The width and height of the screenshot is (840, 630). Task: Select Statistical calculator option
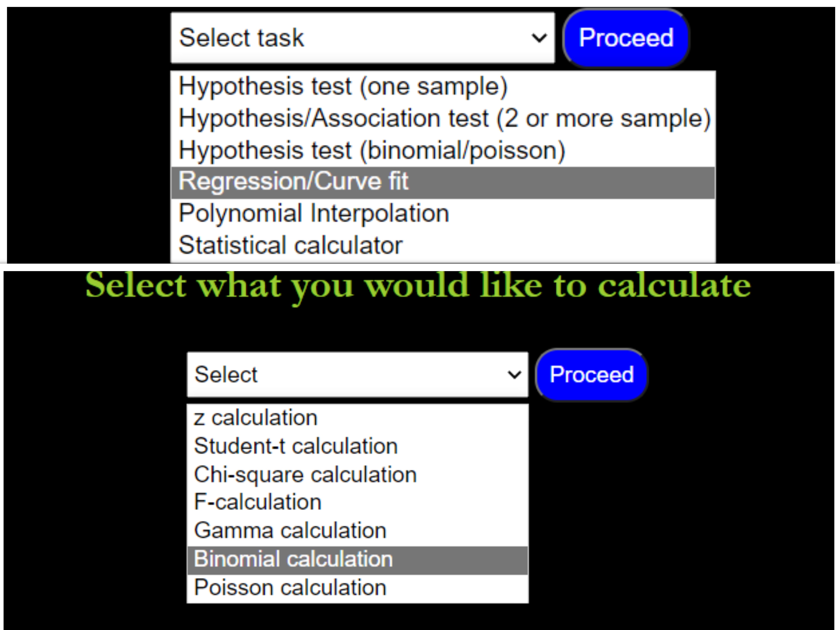click(x=290, y=245)
